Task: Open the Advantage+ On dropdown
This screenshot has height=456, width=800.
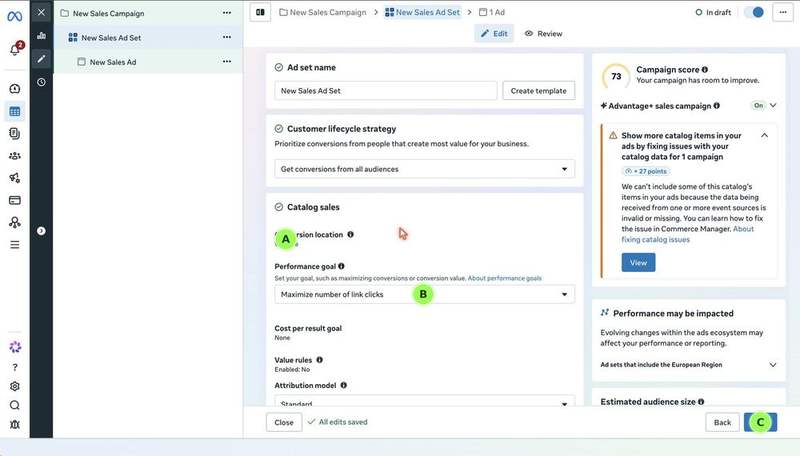Action: pyautogui.click(x=764, y=106)
